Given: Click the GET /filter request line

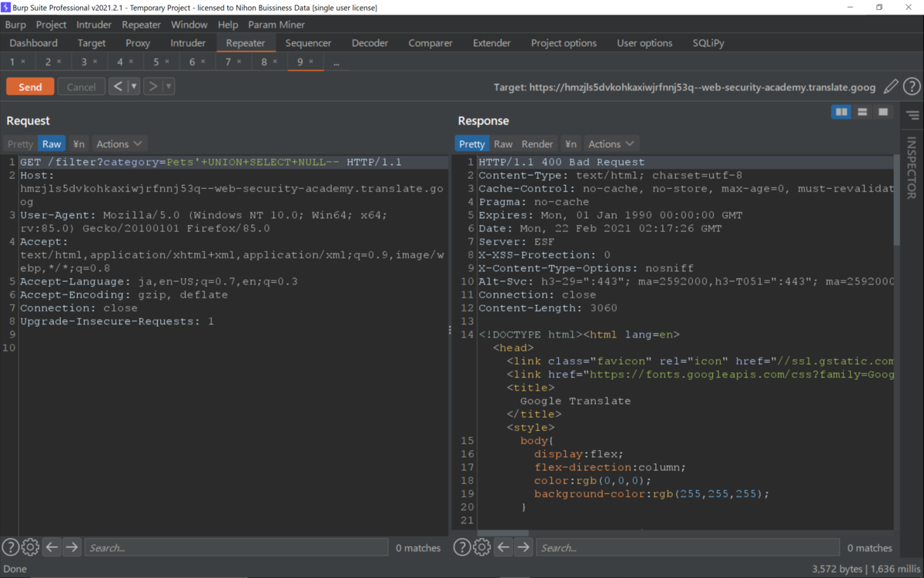Looking at the screenshot, I should point(211,163).
